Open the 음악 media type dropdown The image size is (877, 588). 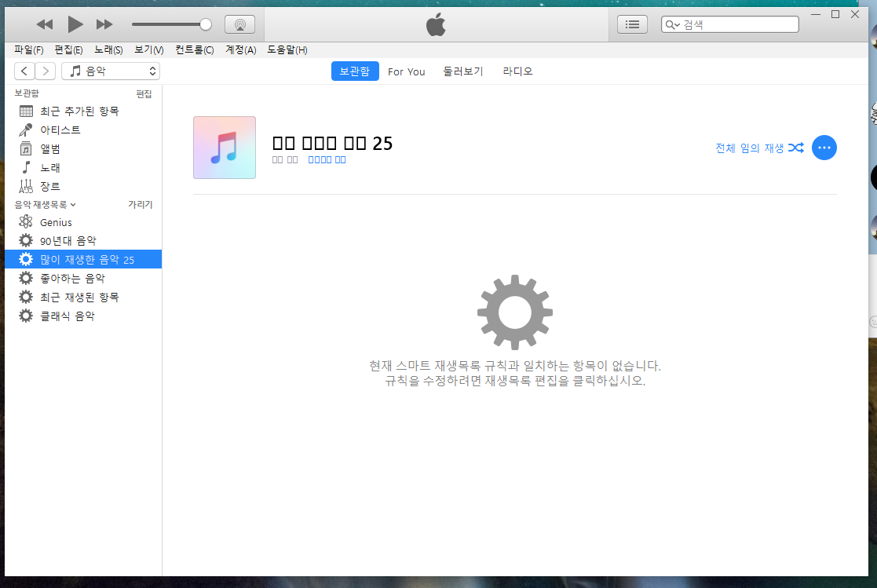tap(111, 71)
